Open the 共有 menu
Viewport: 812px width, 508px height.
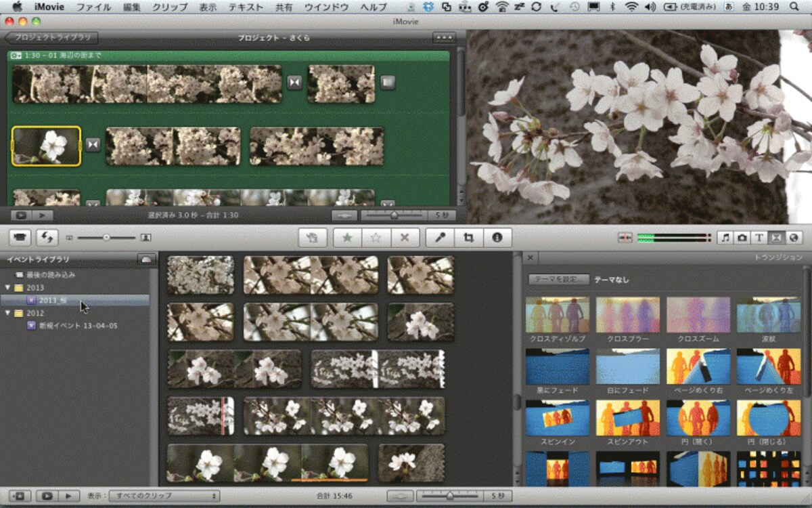284,7
